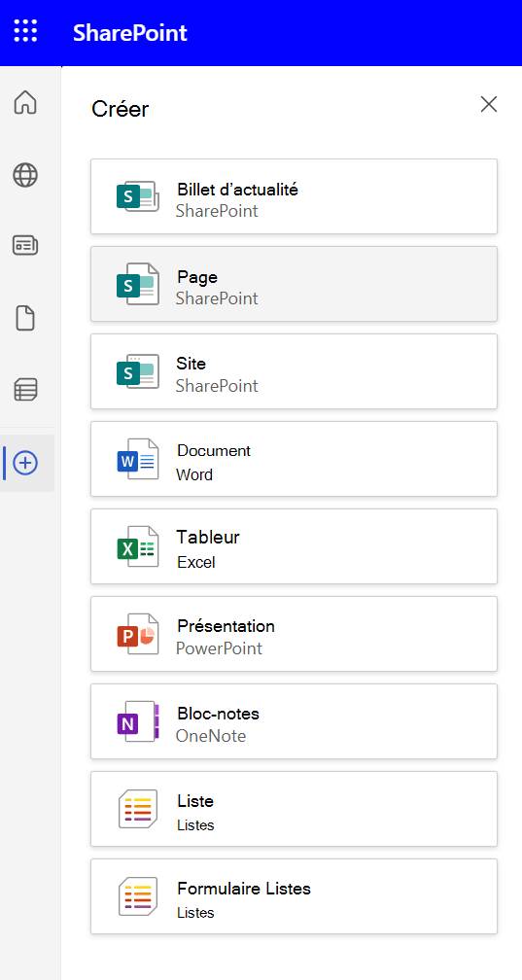Click the Word icon on Document card
Screen dimensions: 522x980
[x=138, y=459]
